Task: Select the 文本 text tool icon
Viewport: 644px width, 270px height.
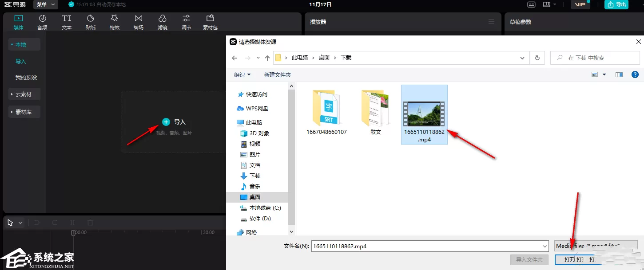Action: pyautogui.click(x=67, y=18)
